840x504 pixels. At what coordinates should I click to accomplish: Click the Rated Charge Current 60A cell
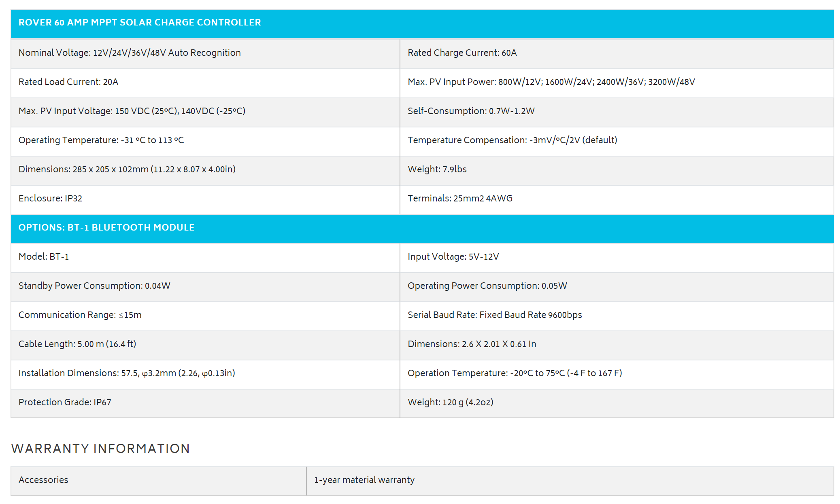click(462, 53)
